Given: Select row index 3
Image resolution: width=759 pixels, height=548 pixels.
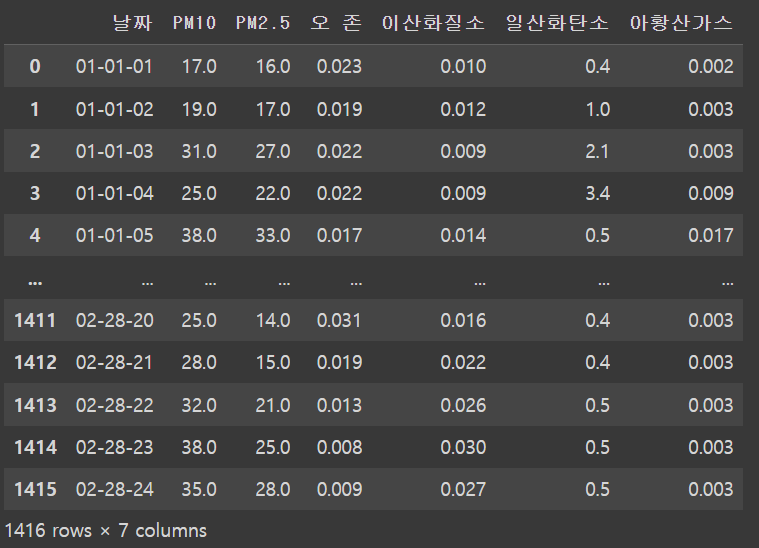Looking at the screenshot, I should tap(35, 193).
